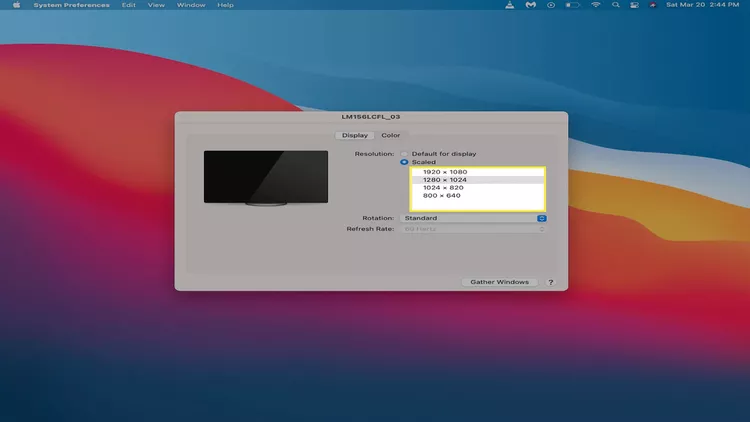750x422 pixels.
Task: Switch to the Color tab
Action: [x=390, y=135]
